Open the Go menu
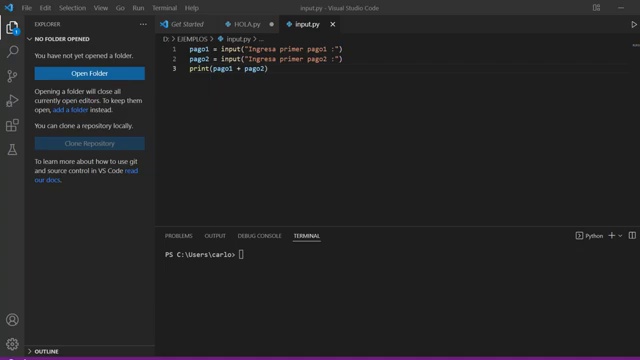This screenshot has height=360, width=640. 120,8
